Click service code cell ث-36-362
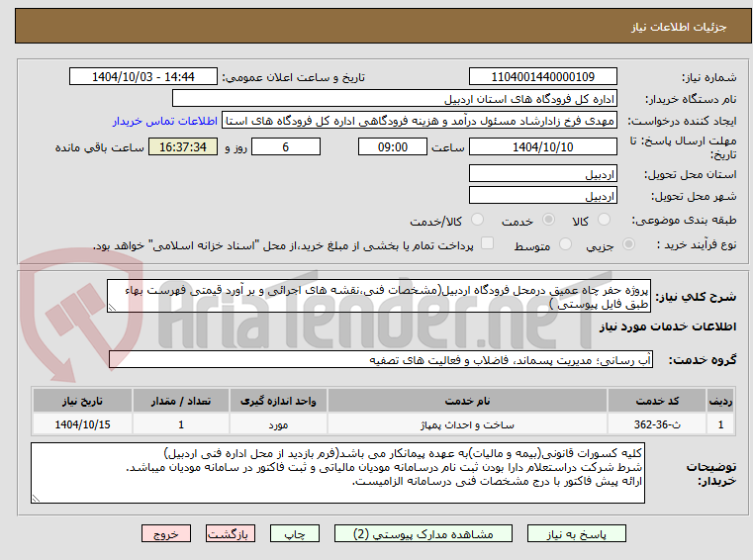753x560 pixels. pos(657,424)
